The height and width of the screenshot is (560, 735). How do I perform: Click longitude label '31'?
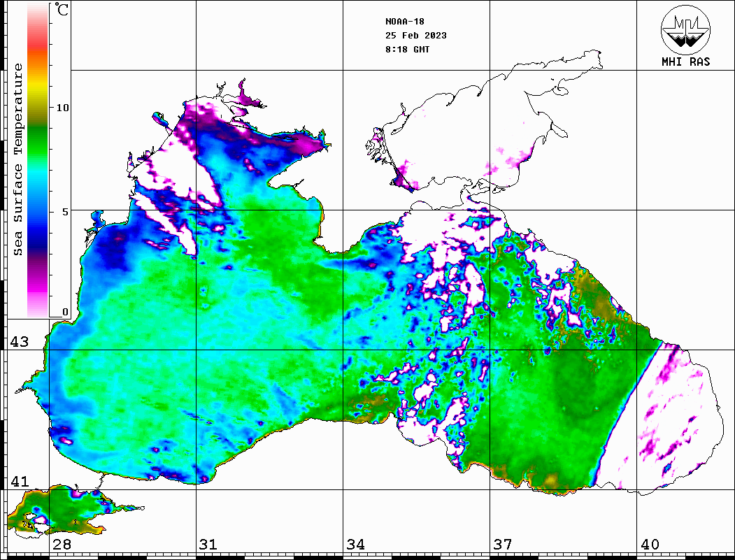coord(208,545)
